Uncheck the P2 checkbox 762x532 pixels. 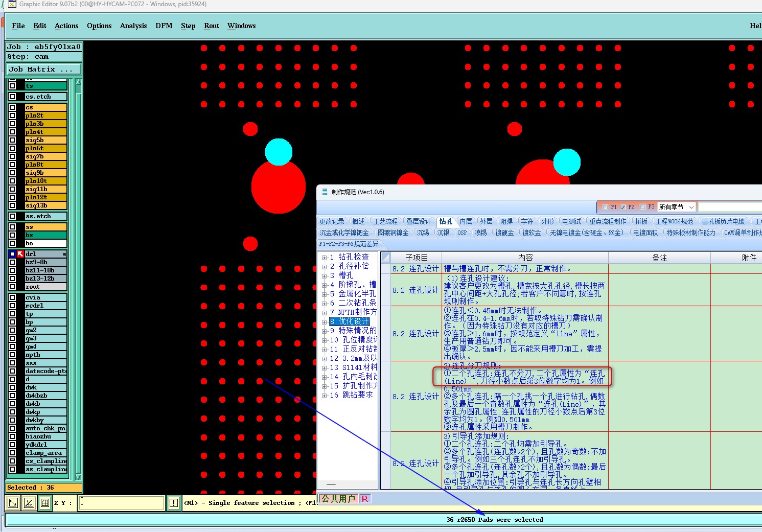[623, 207]
